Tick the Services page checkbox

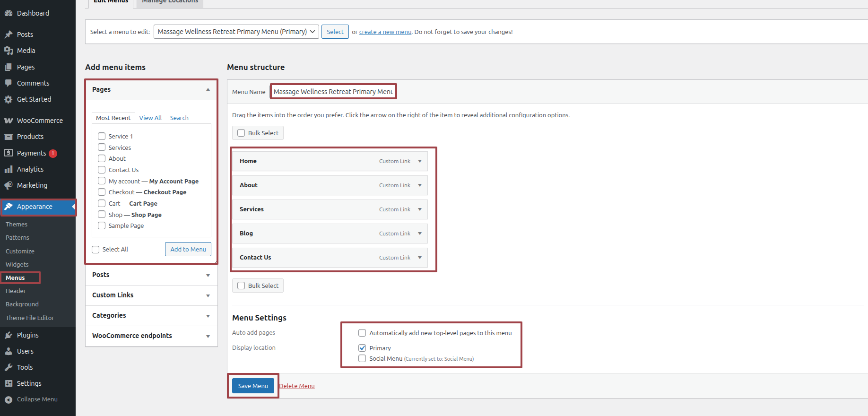pos(102,147)
